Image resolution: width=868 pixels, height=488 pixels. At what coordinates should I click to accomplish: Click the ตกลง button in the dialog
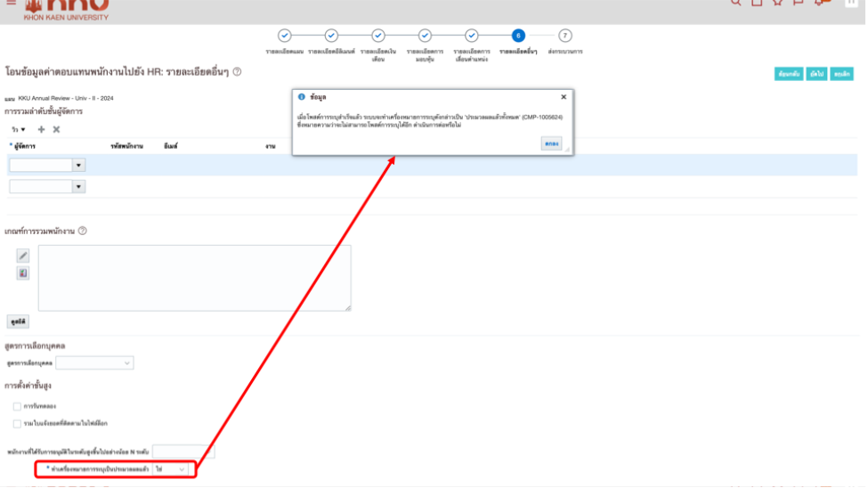(x=552, y=143)
